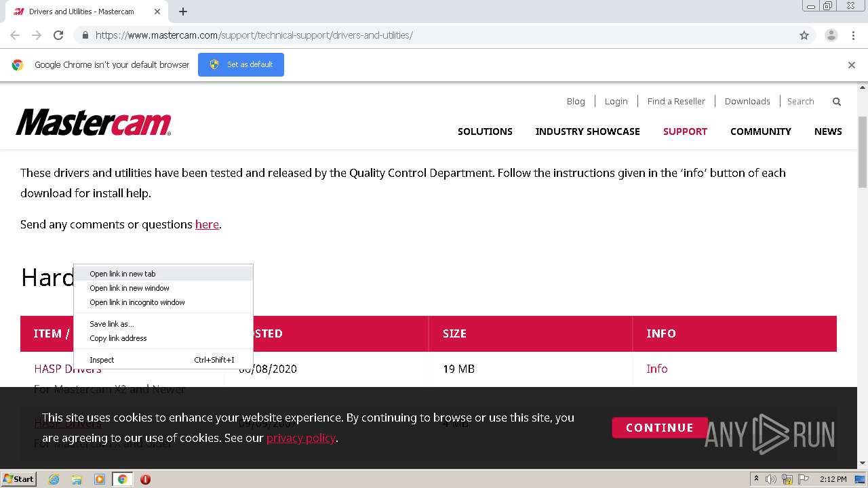The height and width of the screenshot is (488, 868).
Task: Open the privacy policy link
Action: (301, 438)
